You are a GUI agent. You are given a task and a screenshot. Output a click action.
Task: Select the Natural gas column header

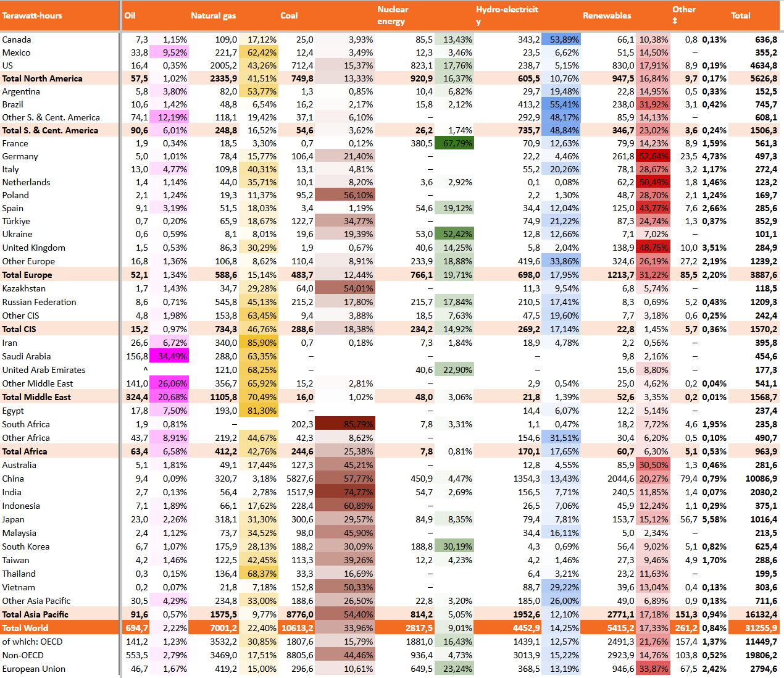point(213,15)
